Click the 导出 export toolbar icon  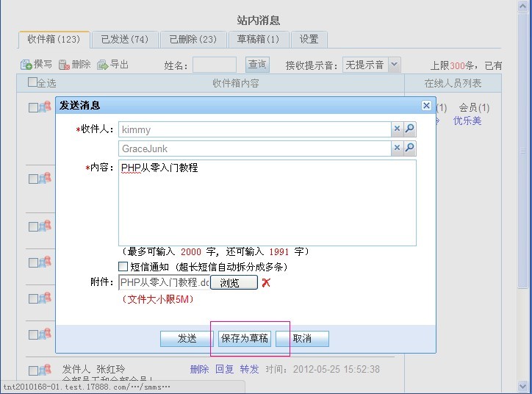103,65
